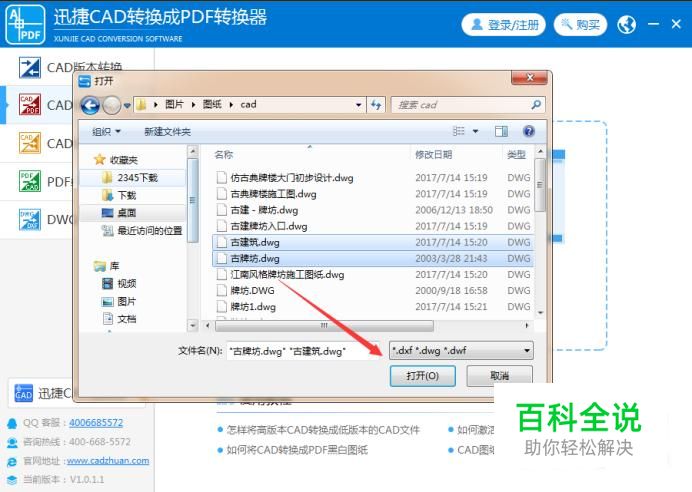Click the CAD version conversion icon in sidebar
The image size is (692, 492).
[30, 68]
